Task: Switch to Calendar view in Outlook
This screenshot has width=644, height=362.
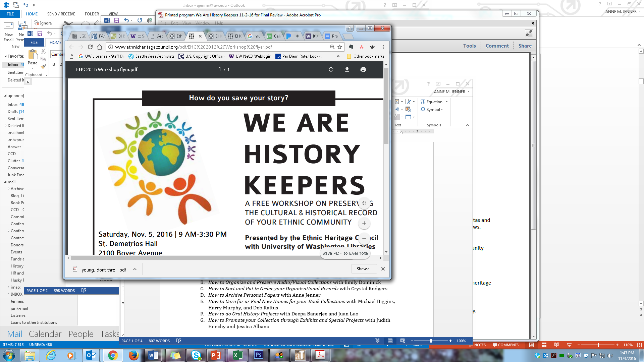Action: pyautogui.click(x=45, y=334)
